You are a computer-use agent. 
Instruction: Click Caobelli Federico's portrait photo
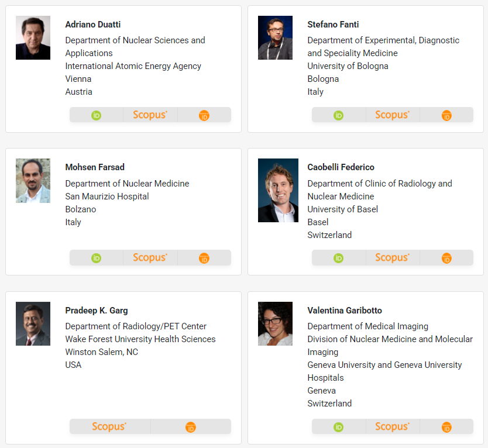tap(279, 191)
